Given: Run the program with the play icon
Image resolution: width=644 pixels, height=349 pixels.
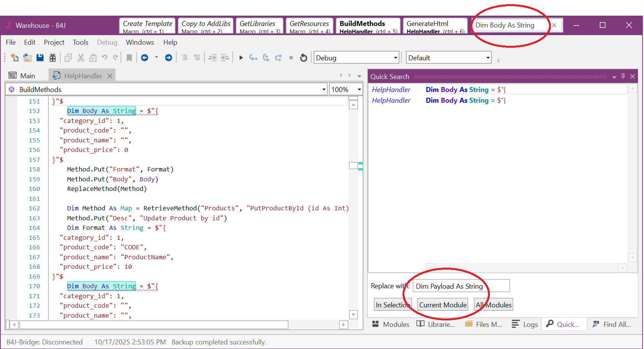Looking at the screenshot, I should [x=241, y=58].
